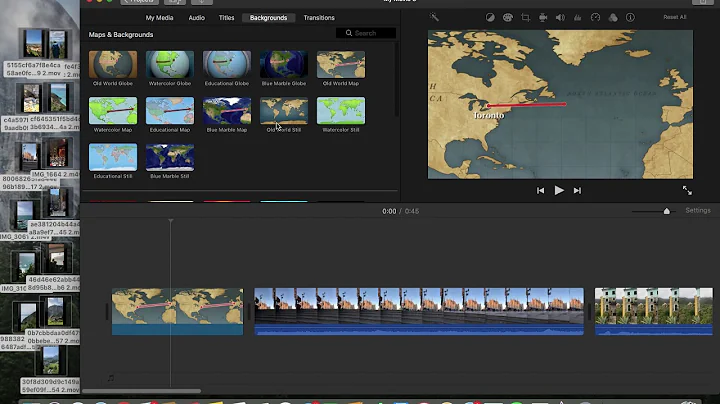The height and width of the screenshot is (404, 720).
Task: Select the Watercolor Map thumbnail
Action: [x=113, y=111]
